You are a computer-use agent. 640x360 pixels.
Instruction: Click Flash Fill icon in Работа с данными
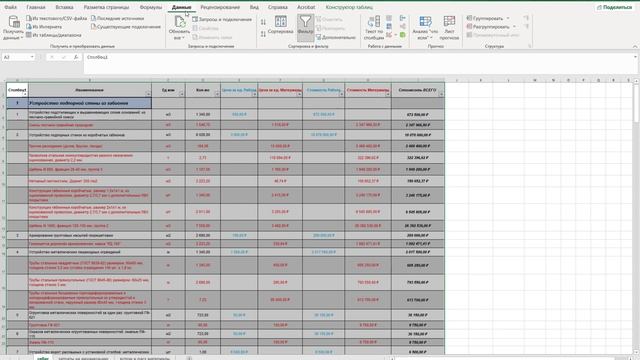[389, 18]
